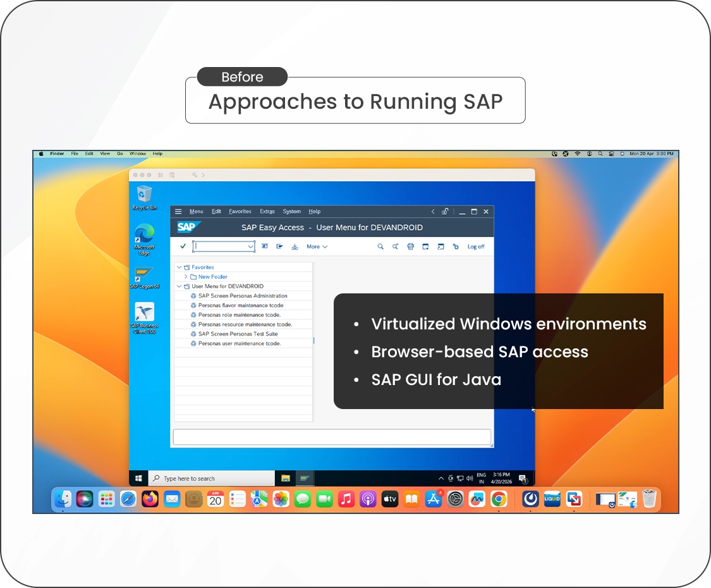The height and width of the screenshot is (588, 711).
Task: Open Safari in the macOS Dock
Action: tap(128, 499)
